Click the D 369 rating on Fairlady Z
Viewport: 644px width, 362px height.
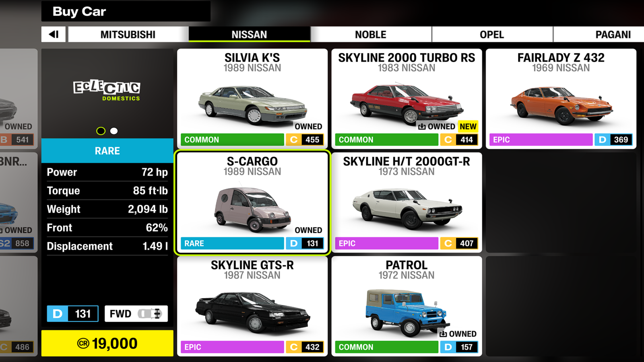613,140
